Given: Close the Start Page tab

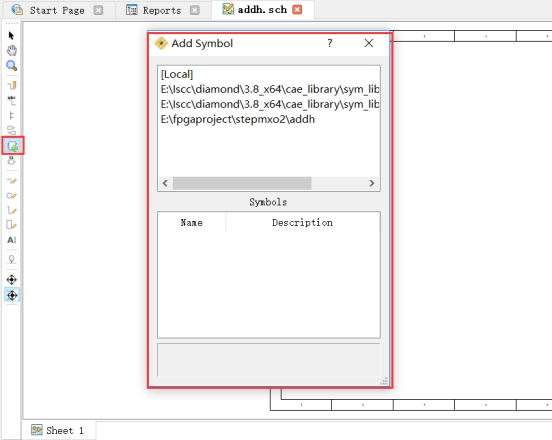Looking at the screenshot, I should 99,11.
